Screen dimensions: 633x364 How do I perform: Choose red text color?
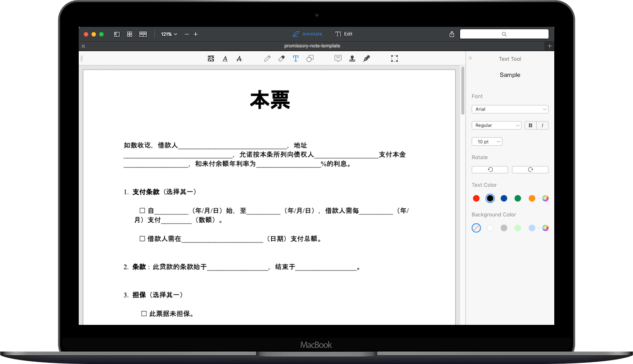(476, 198)
